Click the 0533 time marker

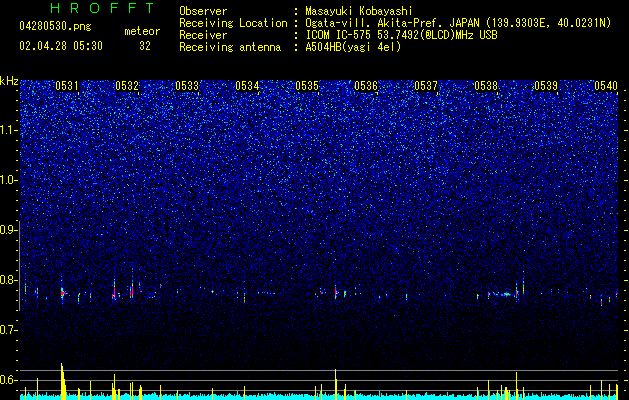tap(187, 86)
